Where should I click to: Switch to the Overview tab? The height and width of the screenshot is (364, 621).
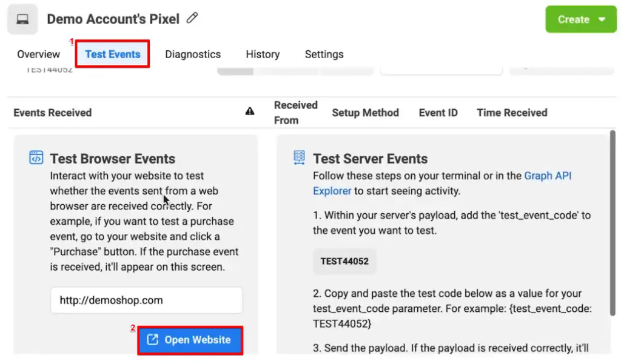point(38,54)
